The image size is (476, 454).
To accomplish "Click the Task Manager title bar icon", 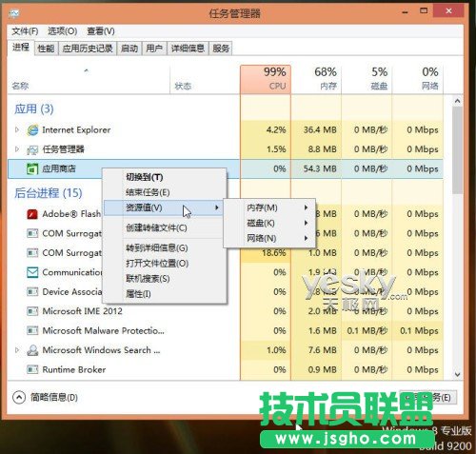I will [14, 13].
